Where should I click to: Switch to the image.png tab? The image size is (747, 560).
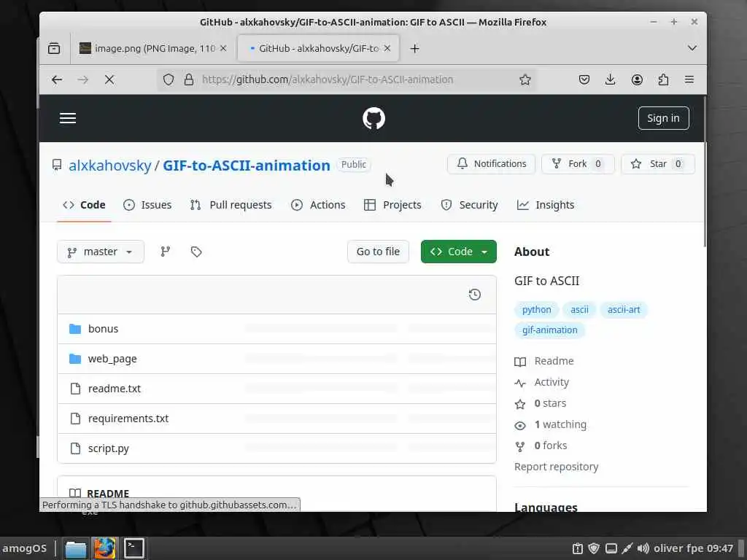tap(152, 48)
